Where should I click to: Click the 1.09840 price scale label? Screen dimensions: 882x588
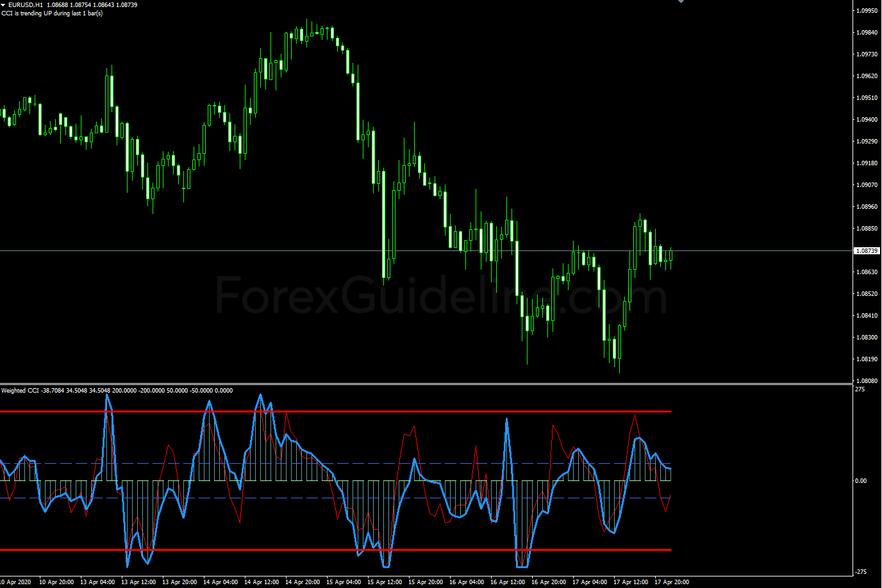(867, 32)
